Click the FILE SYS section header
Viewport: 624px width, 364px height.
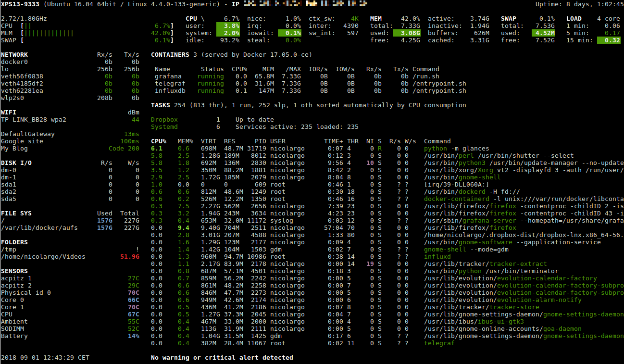pyautogui.click(x=16, y=213)
